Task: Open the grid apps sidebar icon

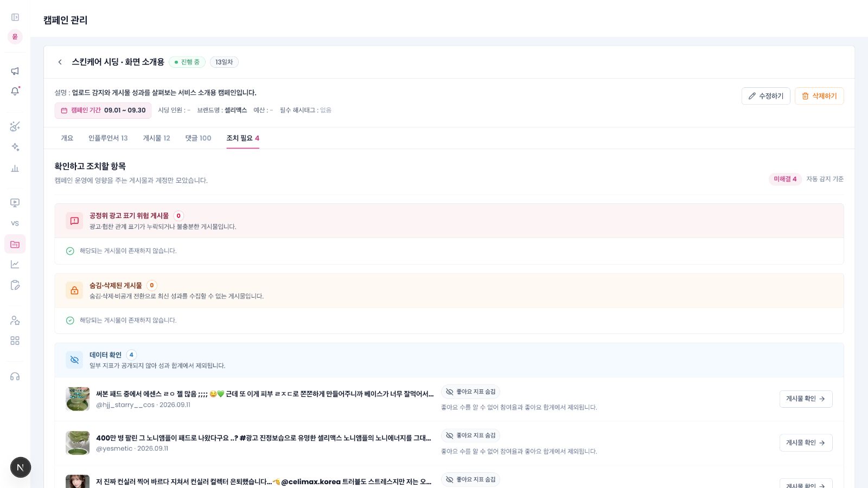Action: [15, 341]
